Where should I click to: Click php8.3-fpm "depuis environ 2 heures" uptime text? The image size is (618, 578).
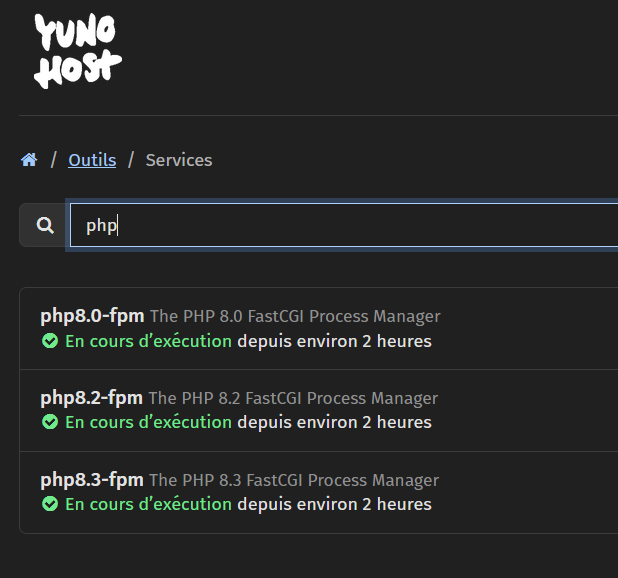pyautogui.click(x=334, y=504)
